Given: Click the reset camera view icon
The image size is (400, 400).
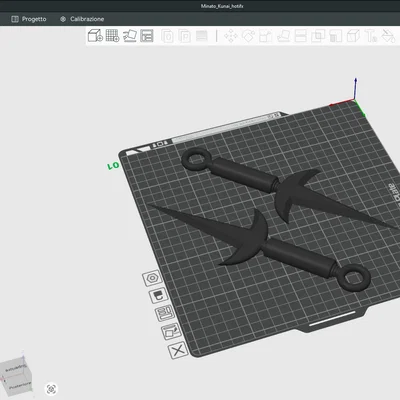Looking at the screenshot, I should coord(51,389).
